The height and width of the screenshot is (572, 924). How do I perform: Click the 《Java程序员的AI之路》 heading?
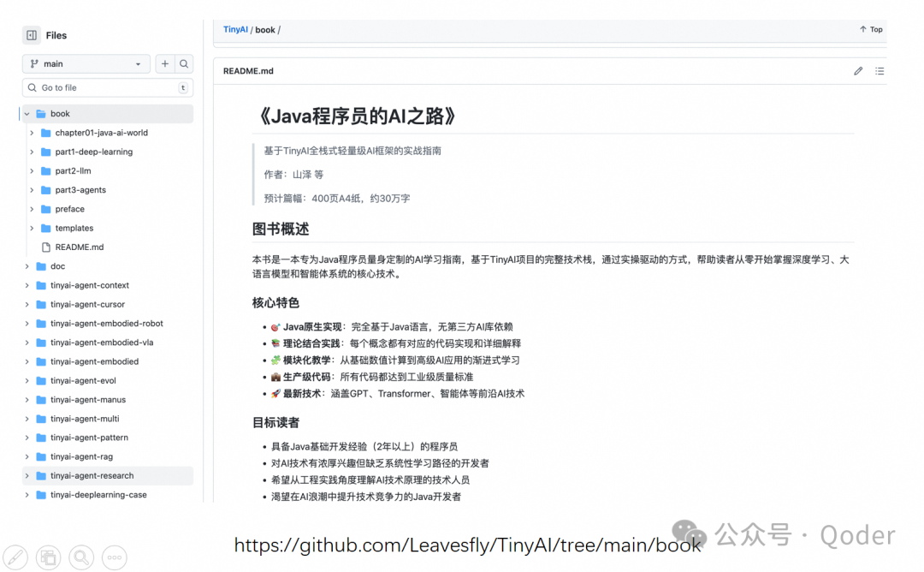point(357,116)
